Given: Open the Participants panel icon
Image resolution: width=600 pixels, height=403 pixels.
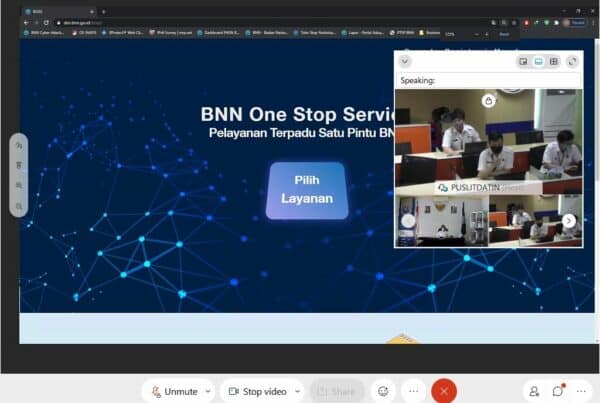Looking at the screenshot, I should point(534,391).
